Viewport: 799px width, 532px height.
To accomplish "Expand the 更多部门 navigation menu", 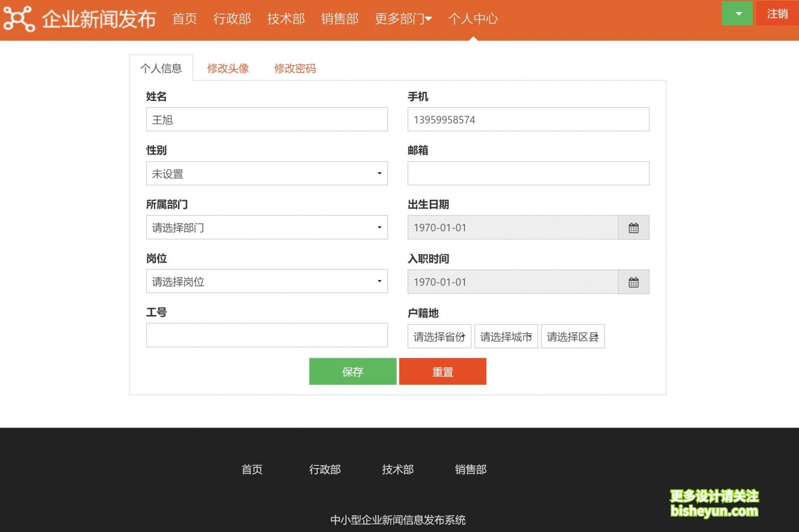I will point(403,18).
